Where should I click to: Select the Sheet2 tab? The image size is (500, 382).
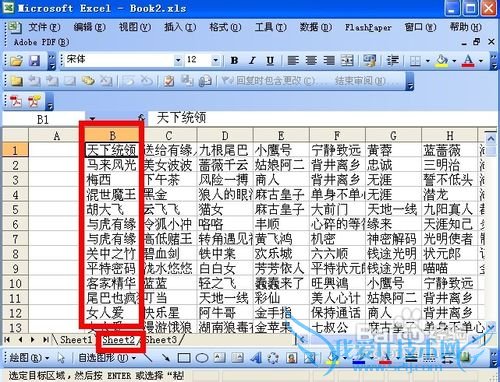[x=119, y=340]
